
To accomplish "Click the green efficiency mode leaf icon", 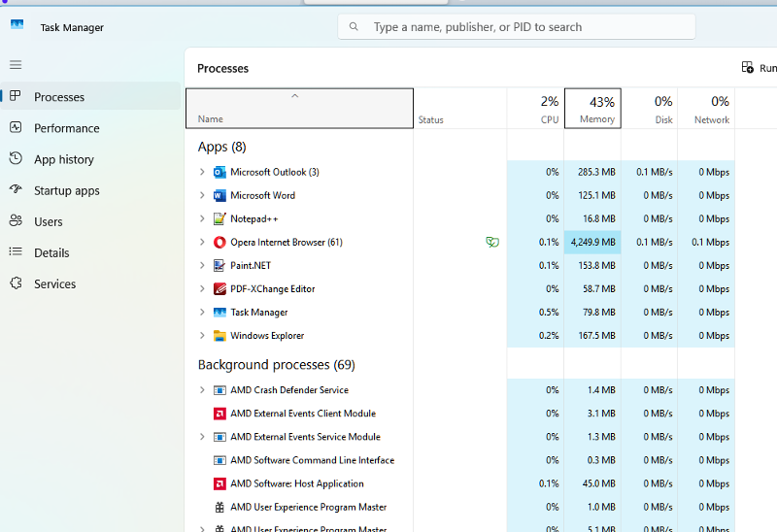I will [492, 243].
